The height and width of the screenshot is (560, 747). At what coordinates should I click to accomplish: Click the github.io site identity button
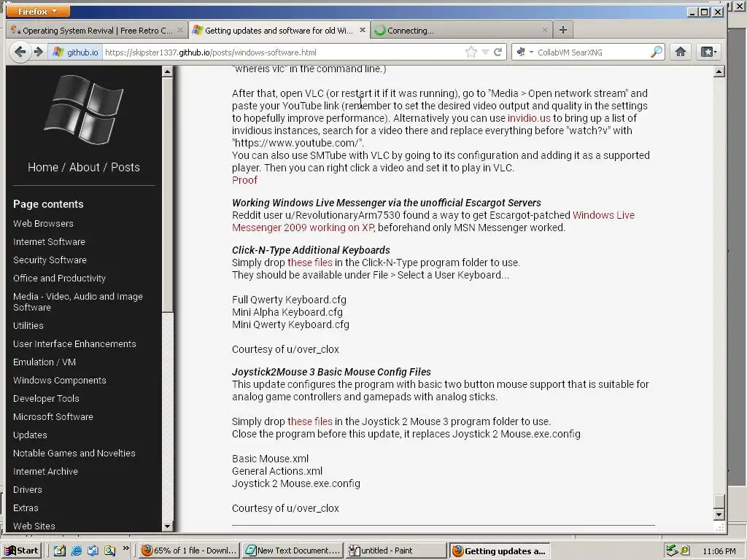point(75,52)
